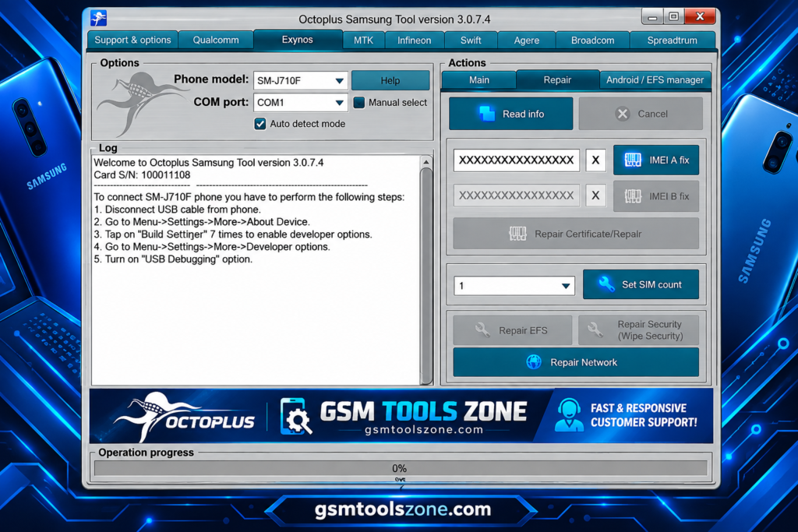Click the Repair Network globe icon
798x532 pixels.
click(x=534, y=362)
